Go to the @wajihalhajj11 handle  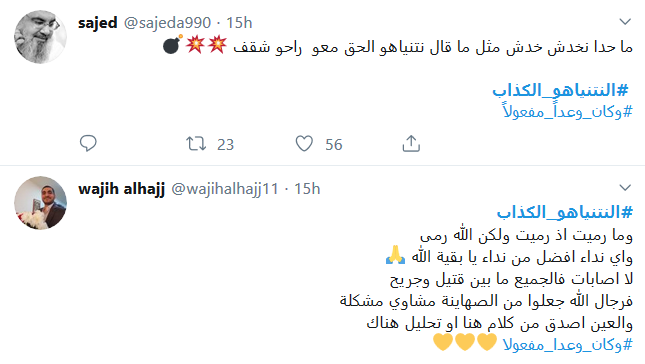[225, 189]
